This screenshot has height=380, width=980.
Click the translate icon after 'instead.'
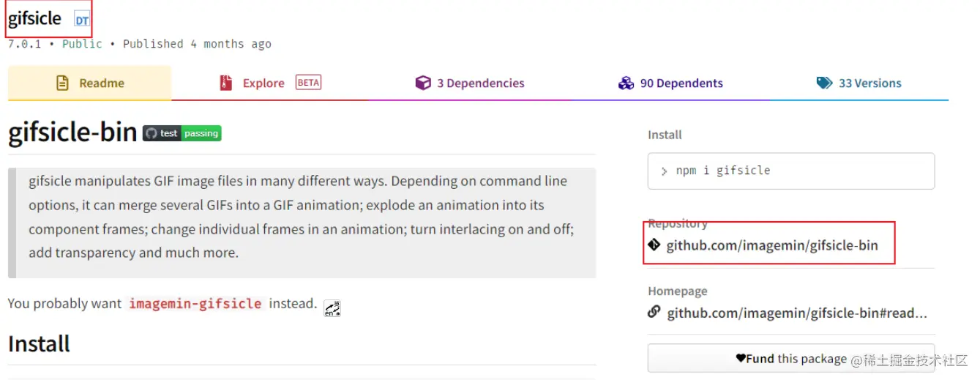click(332, 308)
